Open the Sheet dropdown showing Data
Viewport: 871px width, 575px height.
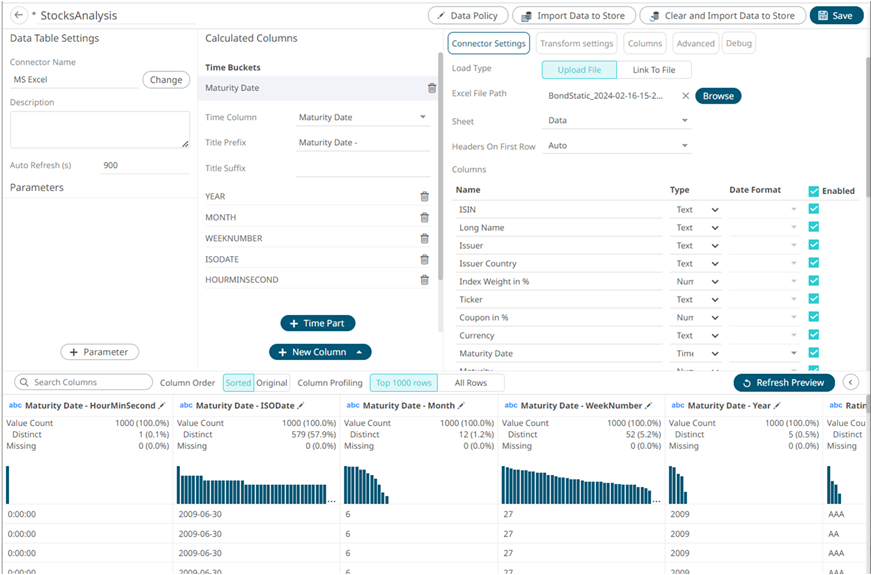coord(619,121)
